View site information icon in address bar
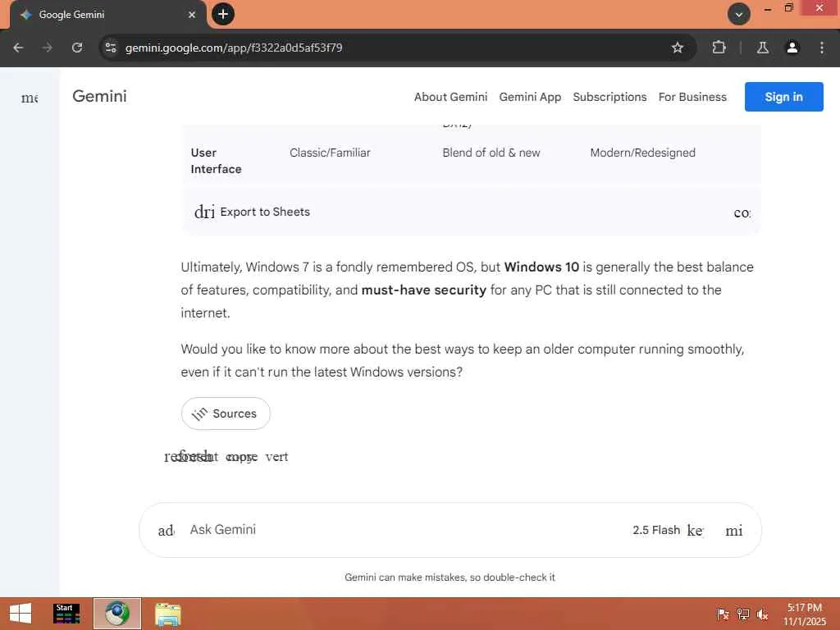The height and width of the screenshot is (630, 840). pos(111,48)
